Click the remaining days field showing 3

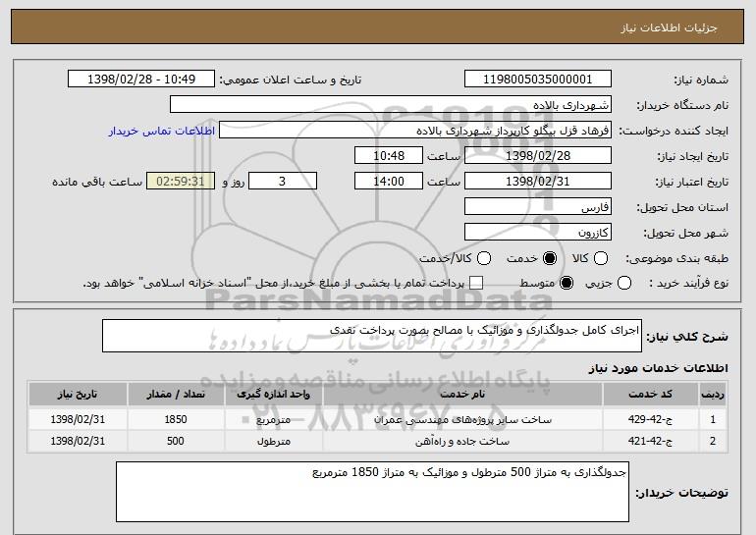[283, 182]
